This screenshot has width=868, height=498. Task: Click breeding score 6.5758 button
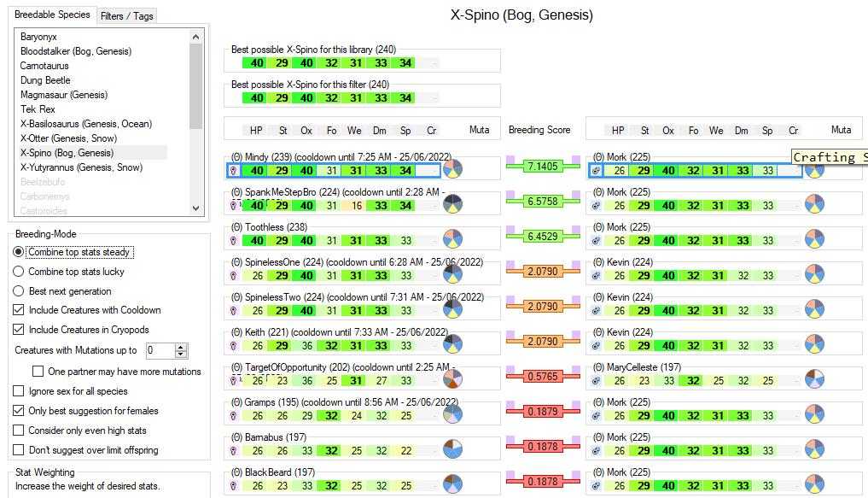(x=543, y=201)
